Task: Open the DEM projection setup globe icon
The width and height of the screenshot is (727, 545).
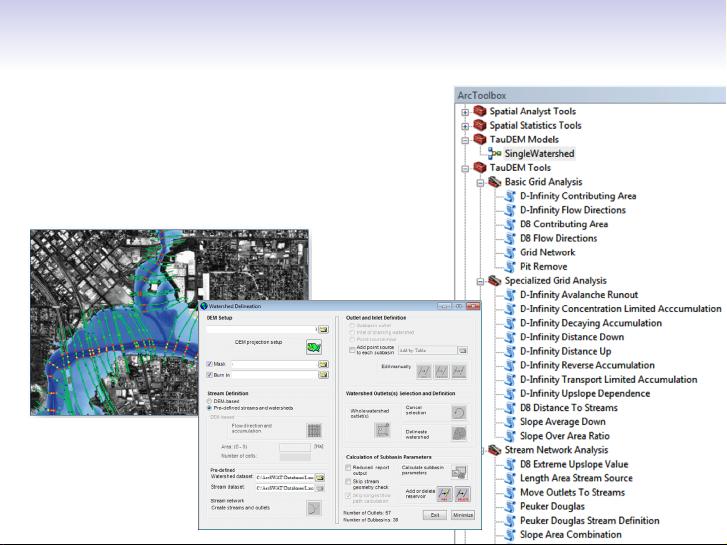Action: tap(314, 347)
